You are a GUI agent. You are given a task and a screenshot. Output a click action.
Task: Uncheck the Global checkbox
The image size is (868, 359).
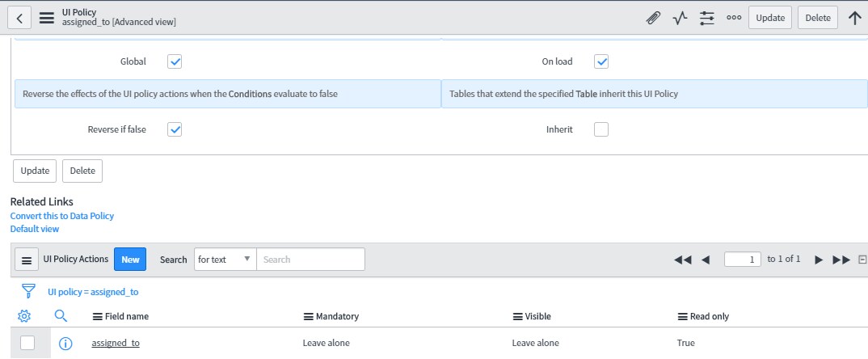tap(175, 61)
